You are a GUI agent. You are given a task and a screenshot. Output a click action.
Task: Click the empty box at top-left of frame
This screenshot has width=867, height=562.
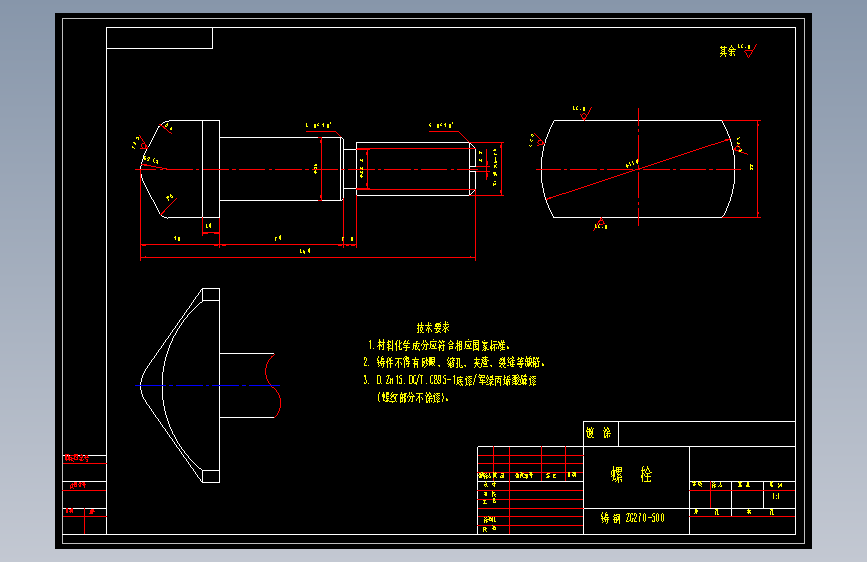(159, 38)
